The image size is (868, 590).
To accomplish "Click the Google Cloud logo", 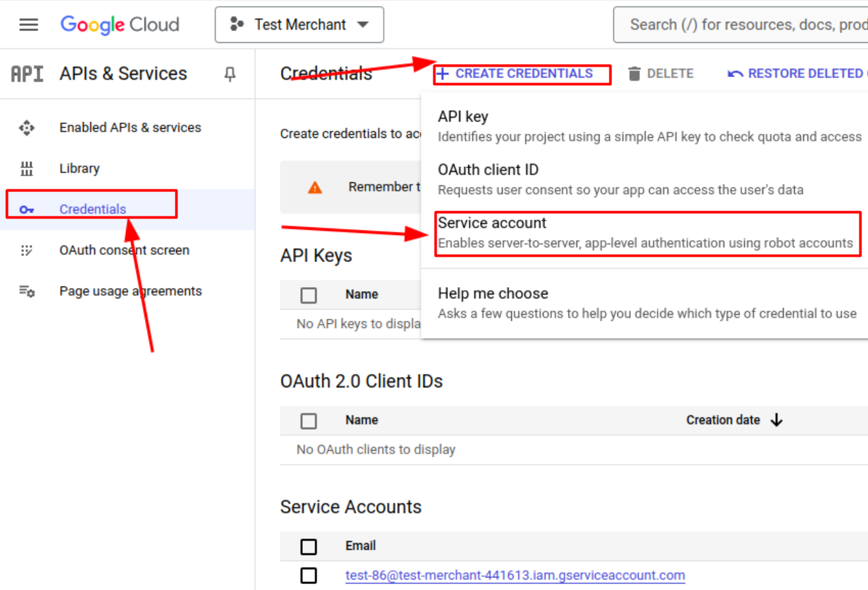I will click(x=120, y=25).
